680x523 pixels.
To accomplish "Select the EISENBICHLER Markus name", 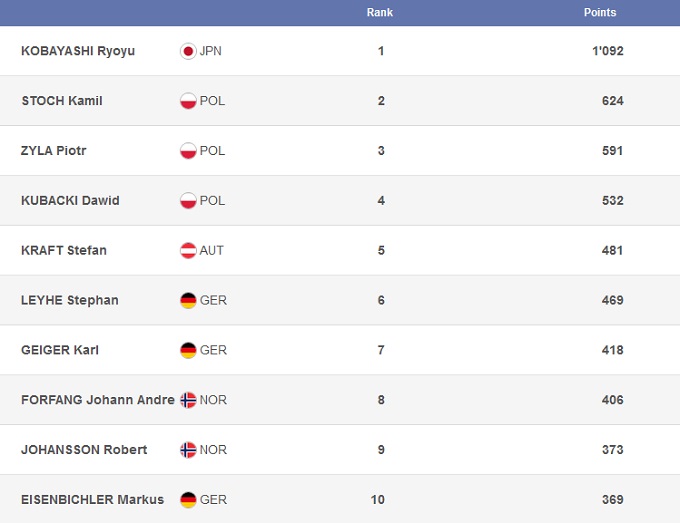I will (x=92, y=500).
